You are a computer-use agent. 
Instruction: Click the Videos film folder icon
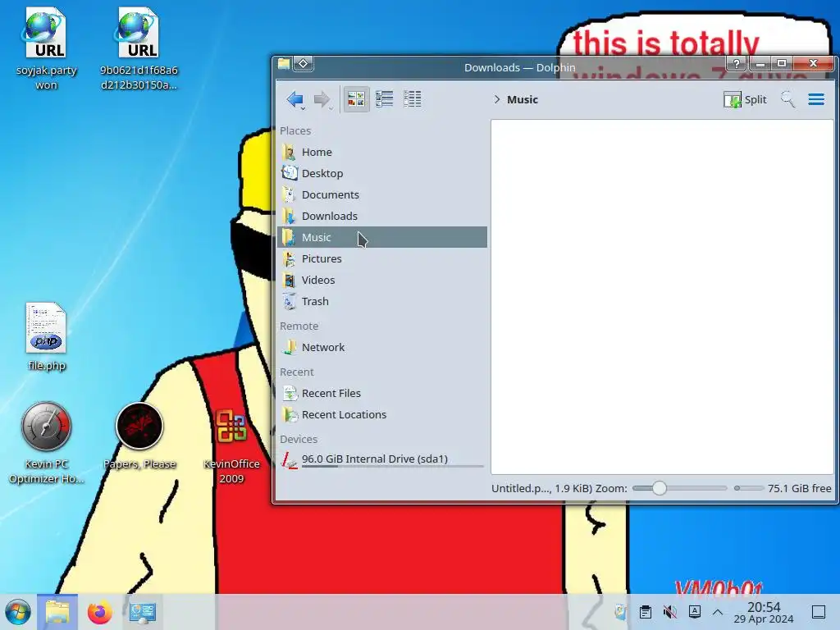[x=290, y=281]
